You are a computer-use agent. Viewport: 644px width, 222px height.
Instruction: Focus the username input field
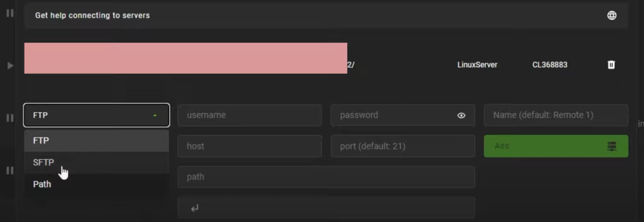pos(249,115)
